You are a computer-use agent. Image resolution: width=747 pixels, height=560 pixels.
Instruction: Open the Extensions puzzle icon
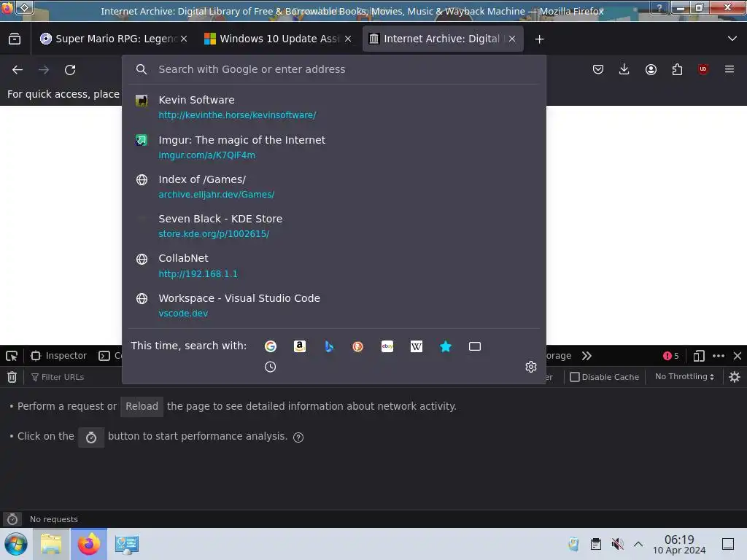tap(677, 69)
